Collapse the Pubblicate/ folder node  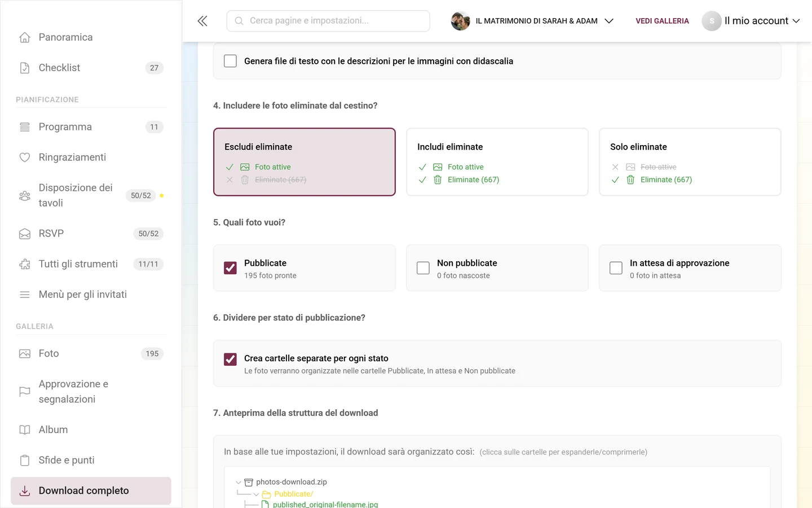(x=257, y=494)
